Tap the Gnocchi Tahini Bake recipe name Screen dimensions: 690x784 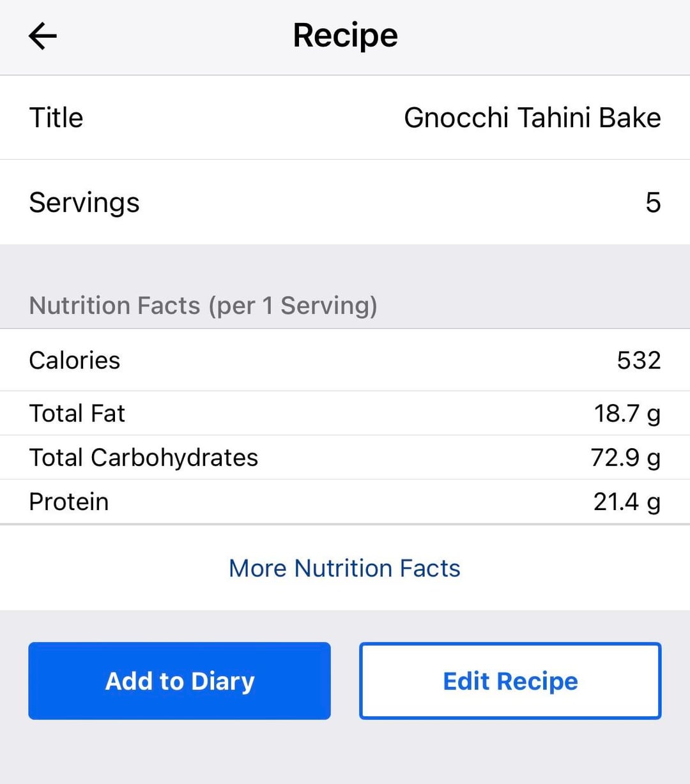pyautogui.click(x=532, y=118)
